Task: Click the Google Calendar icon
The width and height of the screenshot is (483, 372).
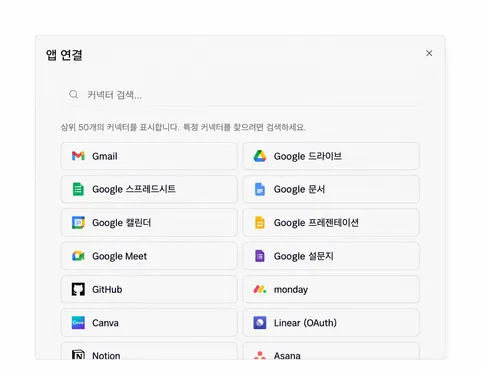Action: 78,222
